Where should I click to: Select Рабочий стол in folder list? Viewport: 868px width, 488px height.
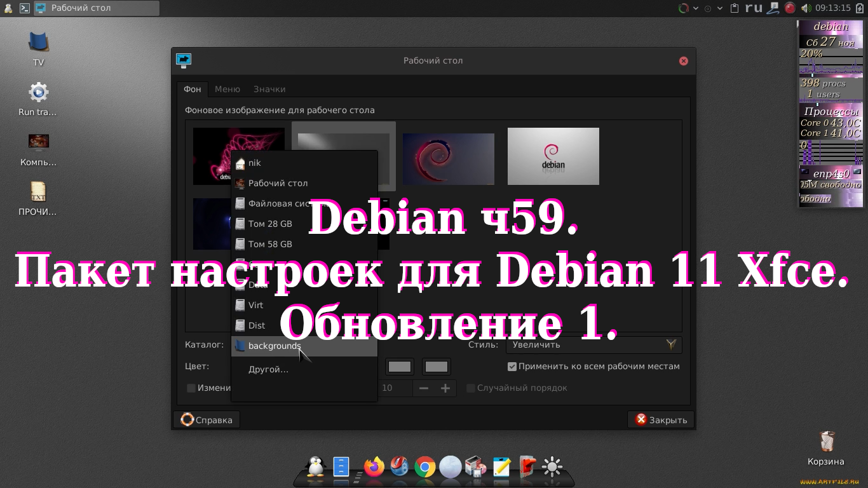tap(304, 184)
